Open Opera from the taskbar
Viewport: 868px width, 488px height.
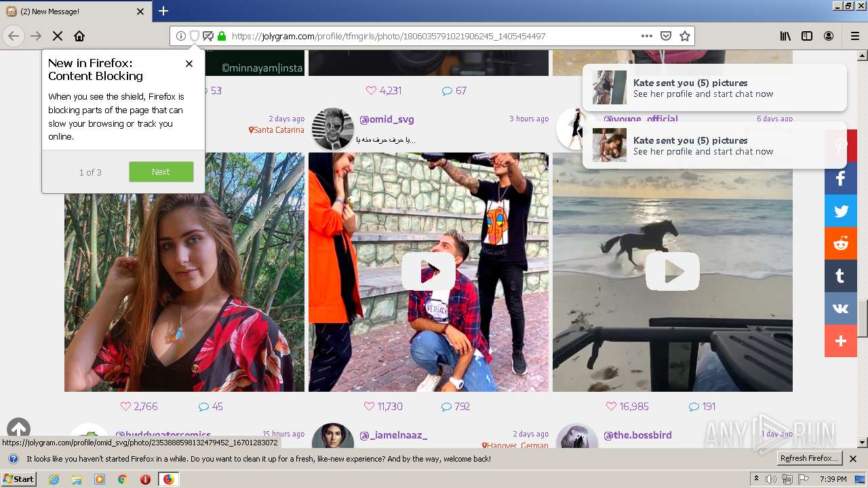(x=145, y=479)
